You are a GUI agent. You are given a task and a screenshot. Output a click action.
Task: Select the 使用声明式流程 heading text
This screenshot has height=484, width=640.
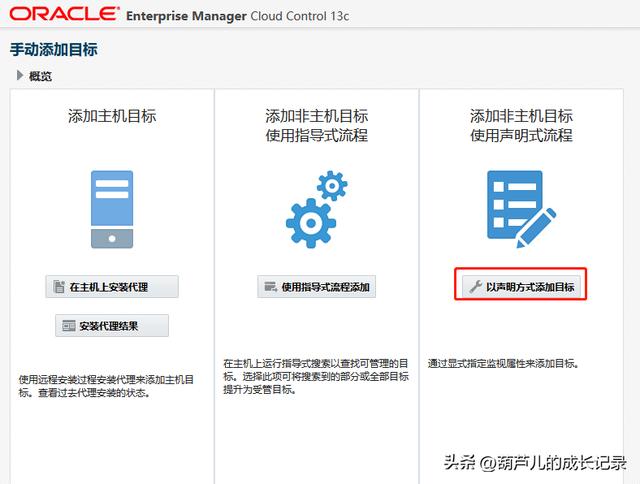[521, 135]
